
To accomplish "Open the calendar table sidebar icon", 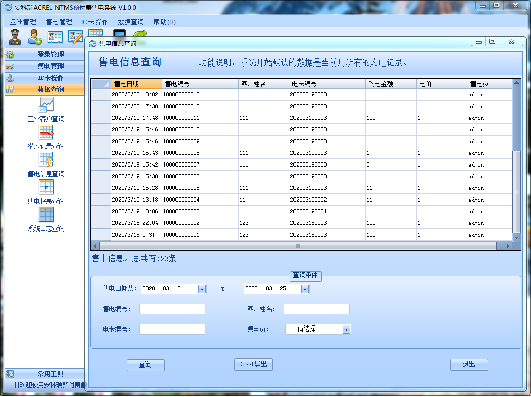I will 46,187.
